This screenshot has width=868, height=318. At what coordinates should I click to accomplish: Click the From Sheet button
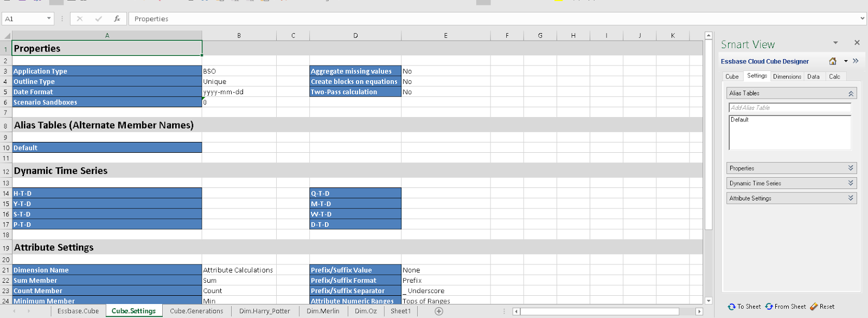pos(786,307)
